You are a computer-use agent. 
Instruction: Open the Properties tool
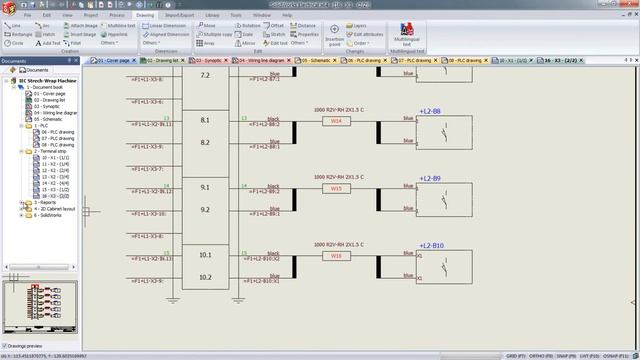click(x=304, y=34)
